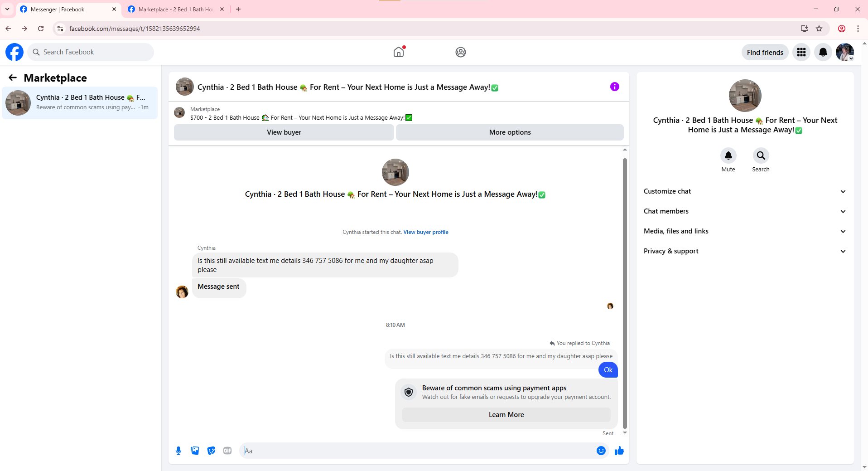The image size is (868, 471).
Task: Click the 'Message sent' bubble
Action: 219,288
